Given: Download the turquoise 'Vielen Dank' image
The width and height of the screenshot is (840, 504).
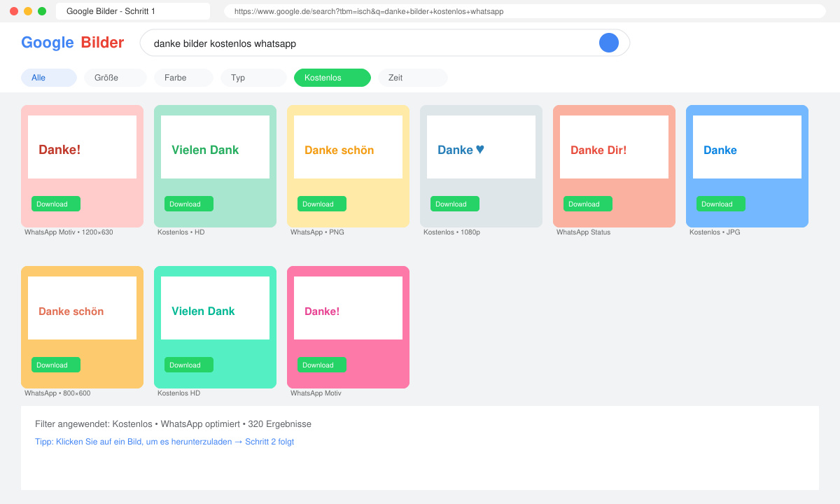Looking at the screenshot, I should pyautogui.click(x=189, y=365).
